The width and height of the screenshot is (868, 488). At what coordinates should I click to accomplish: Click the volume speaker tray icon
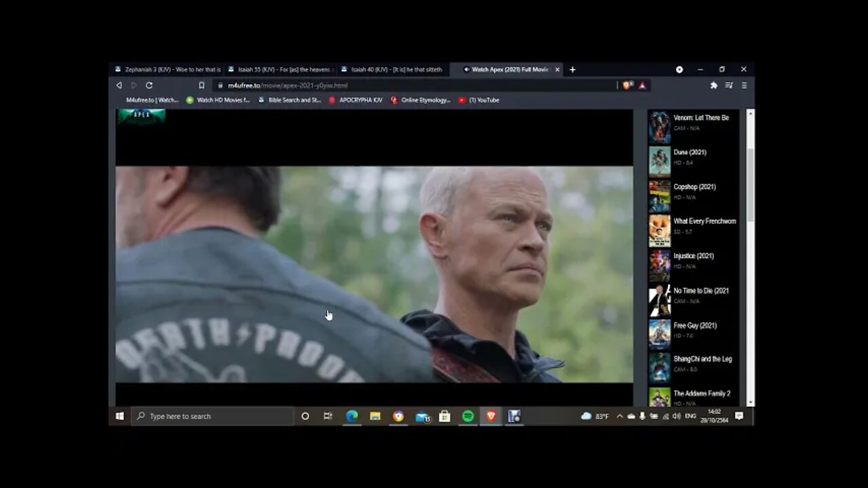(676, 416)
